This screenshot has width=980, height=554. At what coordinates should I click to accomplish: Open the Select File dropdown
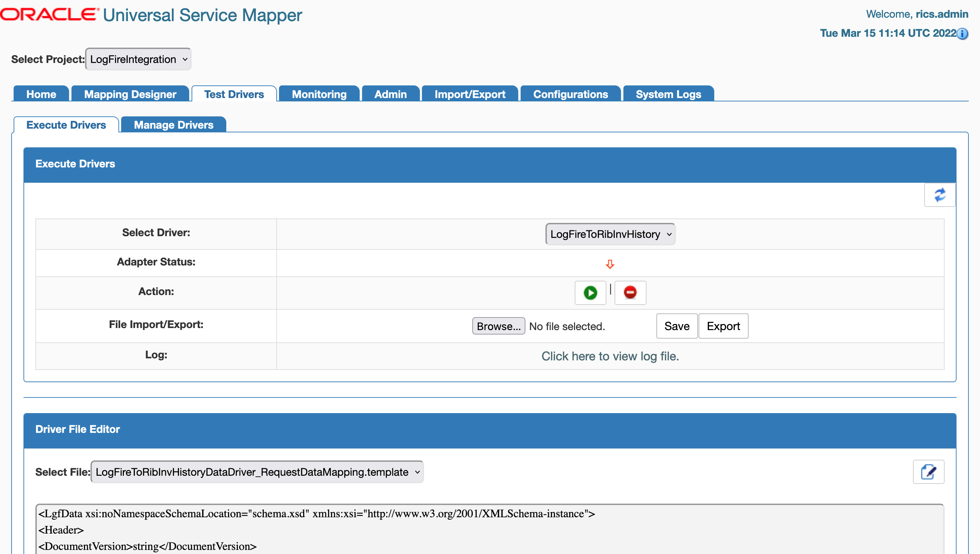coord(257,472)
